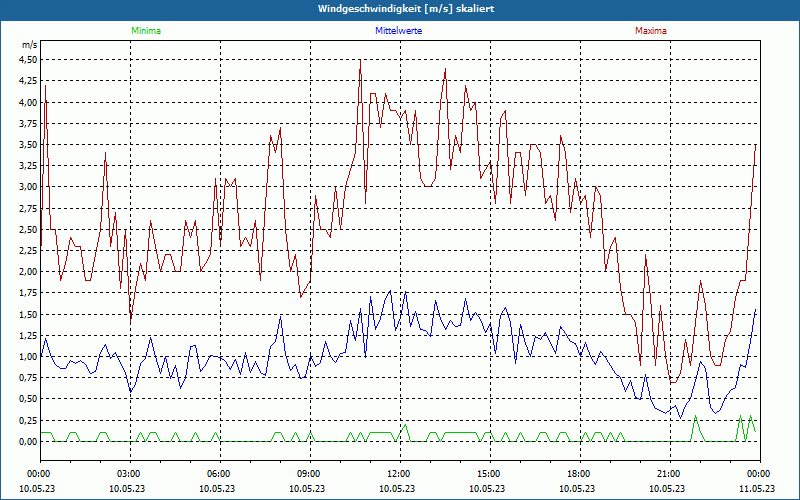Click the "18:00" time label on the x-axis

[x=580, y=474]
